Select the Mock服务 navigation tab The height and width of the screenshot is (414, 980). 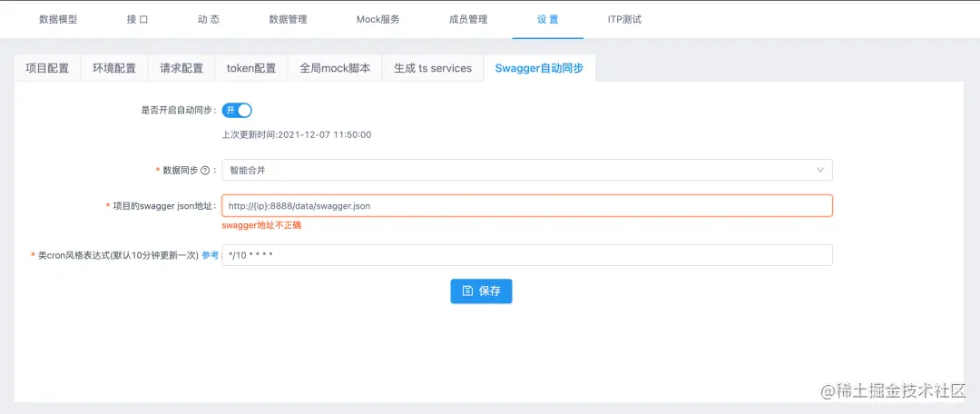click(x=378, y=19)
